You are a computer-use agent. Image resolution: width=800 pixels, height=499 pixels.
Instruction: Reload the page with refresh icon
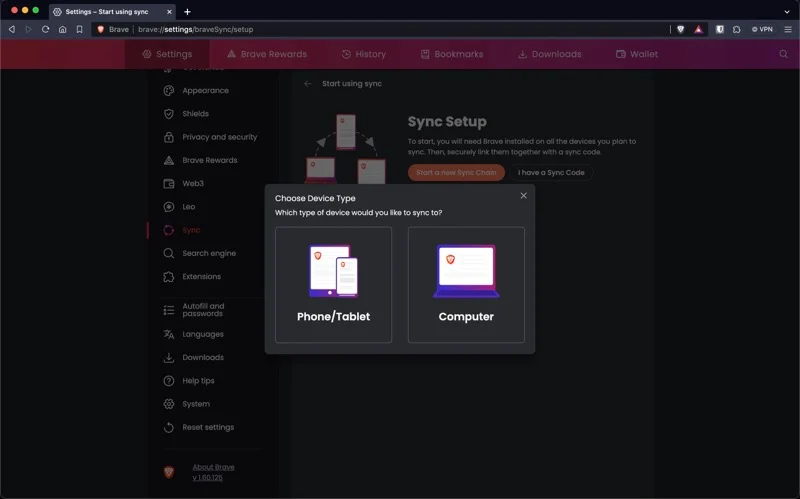point(45,29)
